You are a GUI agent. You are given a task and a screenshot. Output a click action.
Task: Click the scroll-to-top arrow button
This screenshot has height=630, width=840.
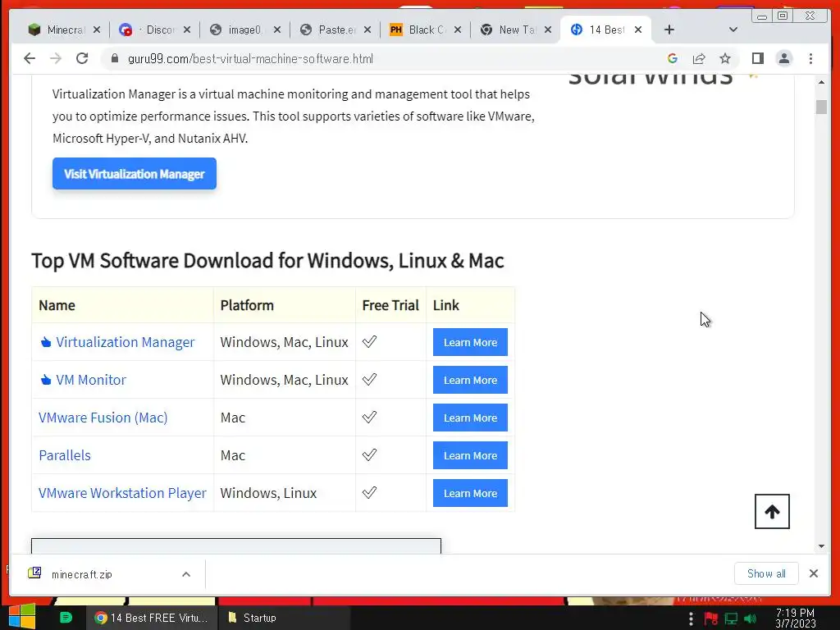click(772, 512)
